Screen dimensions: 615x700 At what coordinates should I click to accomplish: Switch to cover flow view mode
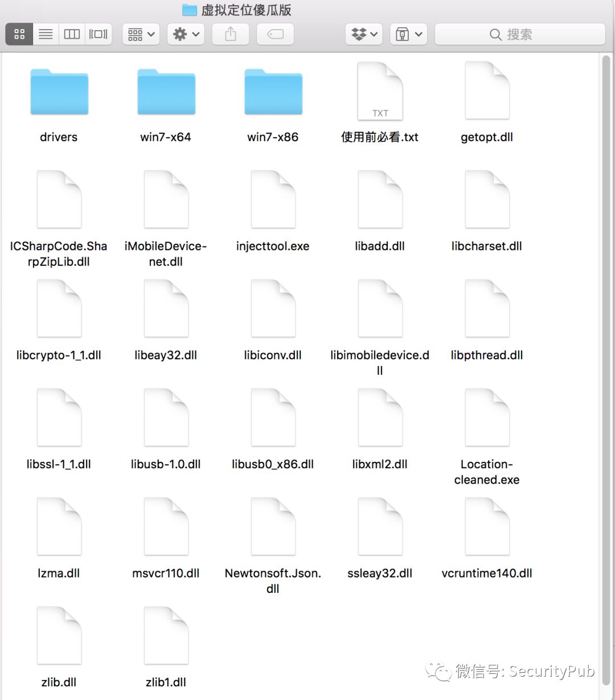pos(98,34)
